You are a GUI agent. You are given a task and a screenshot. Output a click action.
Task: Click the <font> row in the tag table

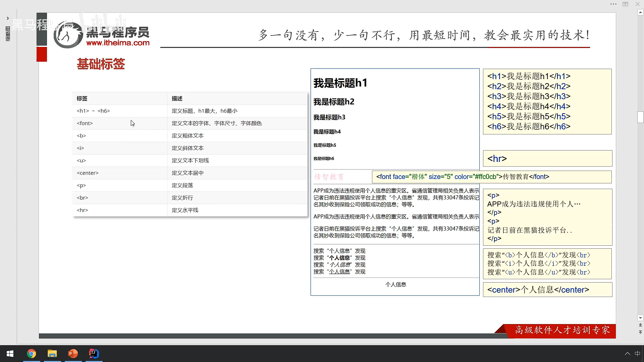coord(85,123)
